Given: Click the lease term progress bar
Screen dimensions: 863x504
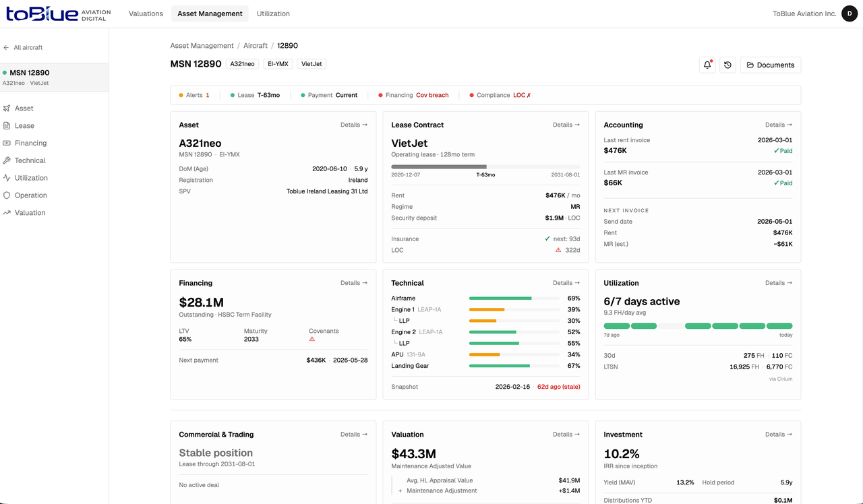Looking at the screenshot, I should pos(485,166).
